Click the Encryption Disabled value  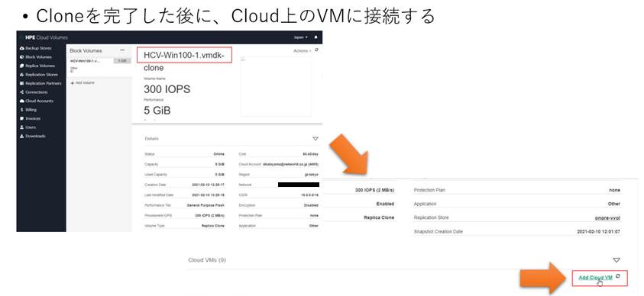point(311,205)
